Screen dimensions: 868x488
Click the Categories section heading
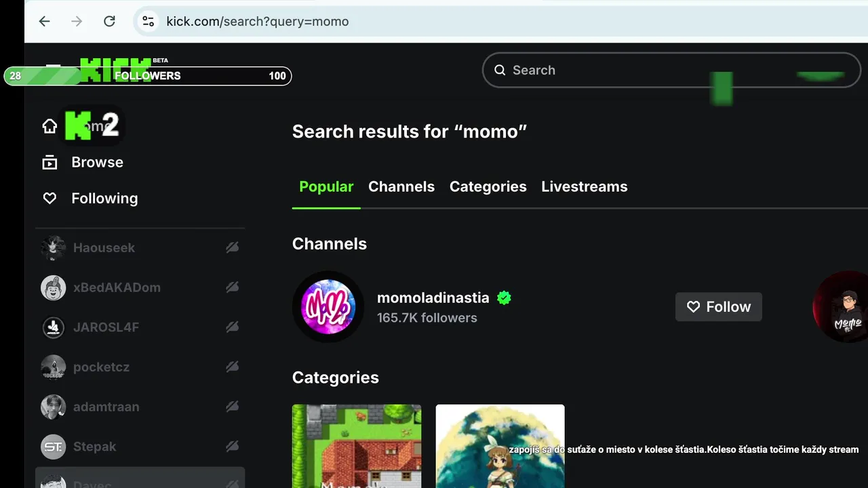[x=336, y=378]
